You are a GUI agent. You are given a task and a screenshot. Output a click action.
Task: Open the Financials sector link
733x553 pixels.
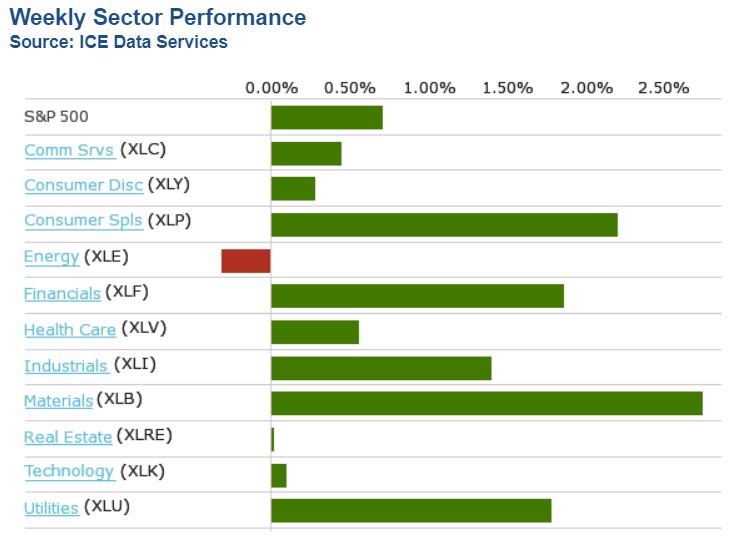[x=62, y=293]
